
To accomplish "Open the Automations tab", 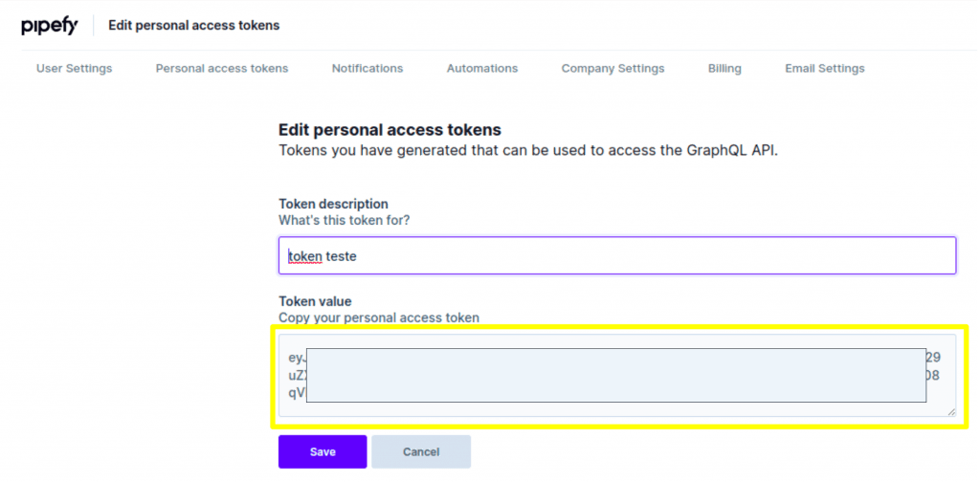I will tap(482, 69).
